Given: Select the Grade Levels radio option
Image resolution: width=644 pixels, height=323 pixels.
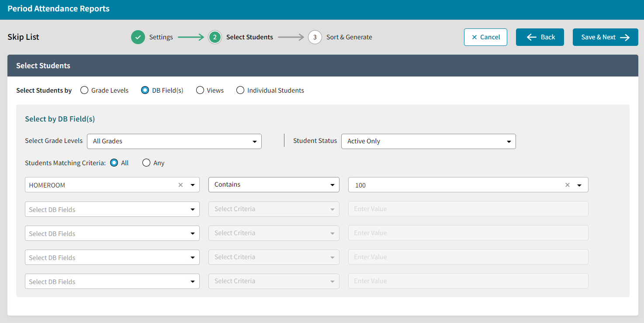Looking at the screenshot, I should point(84,90).
